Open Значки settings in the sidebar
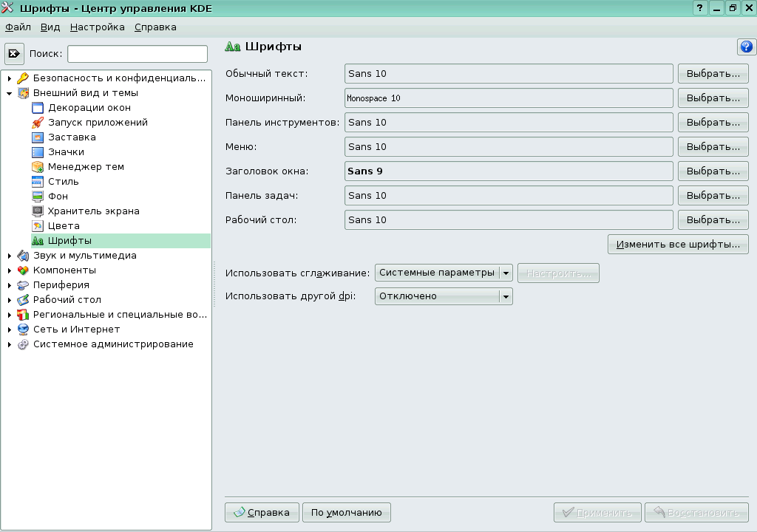Viewport: 757px width, 532px height. pos(38,151)
